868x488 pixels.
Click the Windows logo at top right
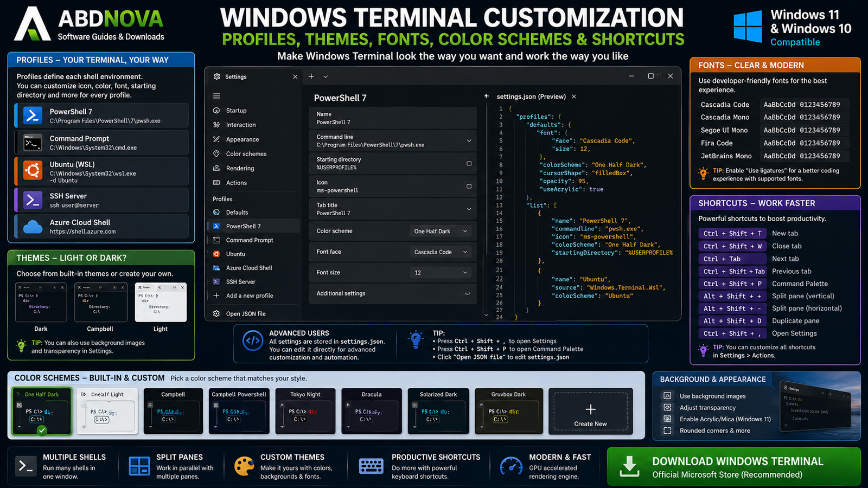tap(748, 27)
